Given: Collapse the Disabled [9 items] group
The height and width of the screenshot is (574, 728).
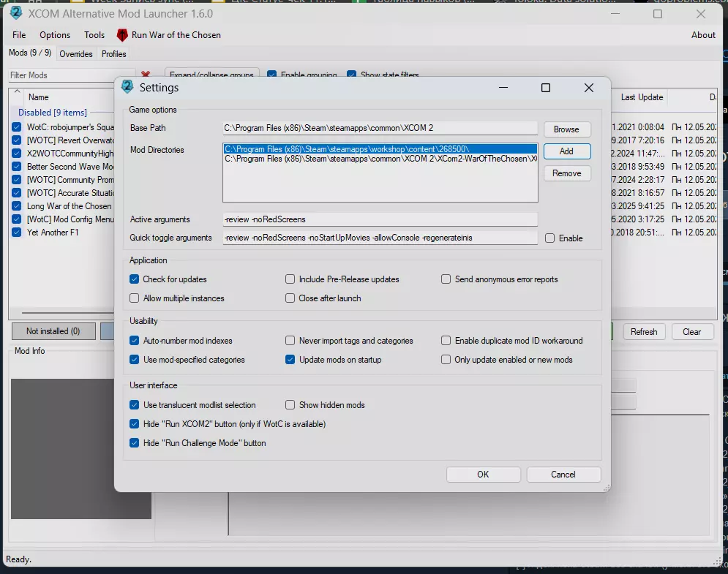Looking at the screenshot, I should [53, 113].
